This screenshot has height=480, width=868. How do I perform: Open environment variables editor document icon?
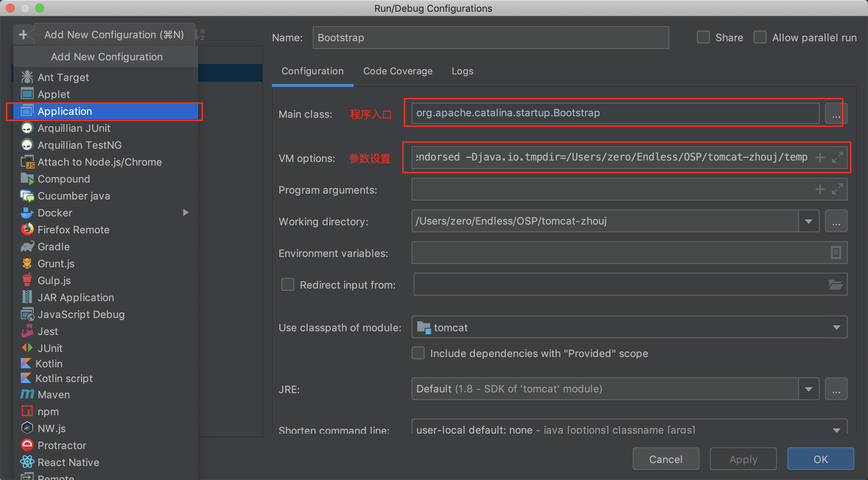836,253
